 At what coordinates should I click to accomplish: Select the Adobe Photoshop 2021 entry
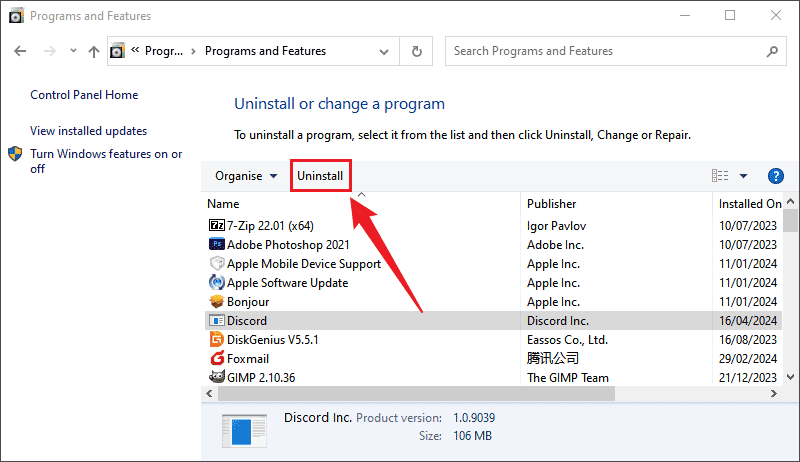click(x=288, y=245)
